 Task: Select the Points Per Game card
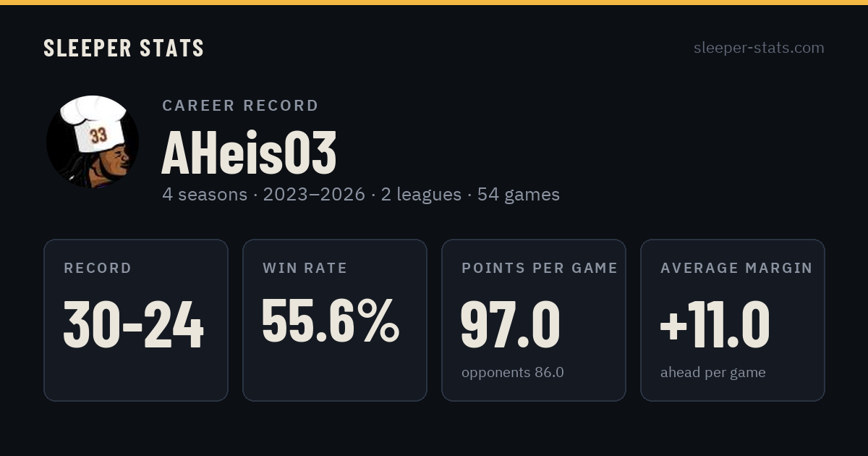[534, 320]
